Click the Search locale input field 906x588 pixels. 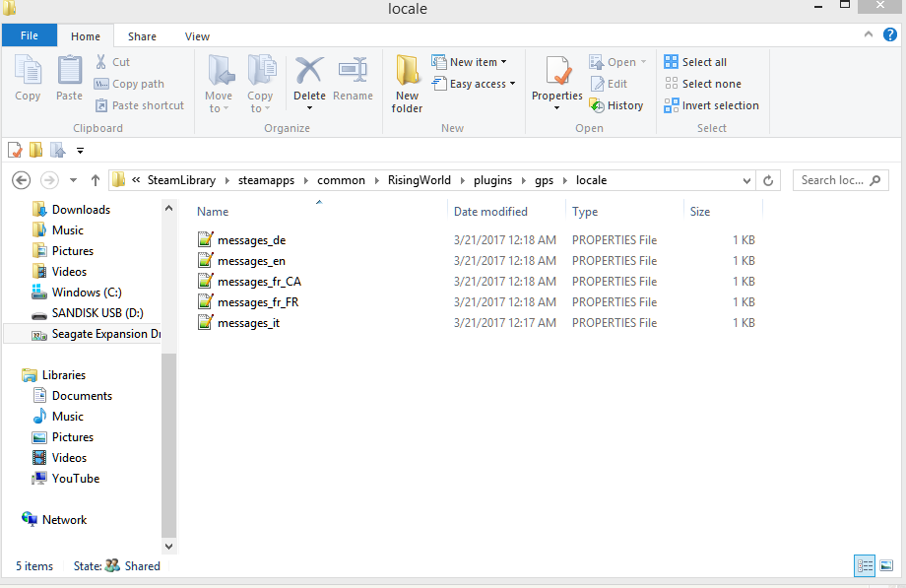pos(832,180)
